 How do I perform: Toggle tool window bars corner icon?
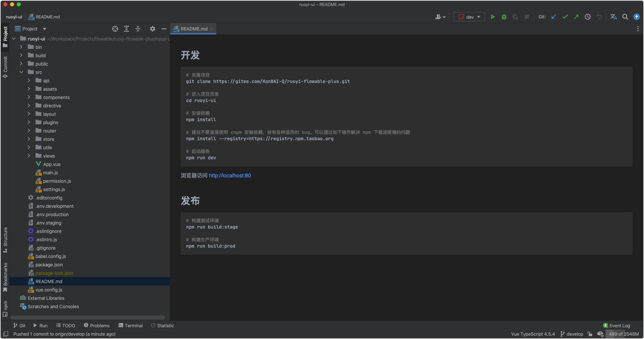tap(6, 334)
